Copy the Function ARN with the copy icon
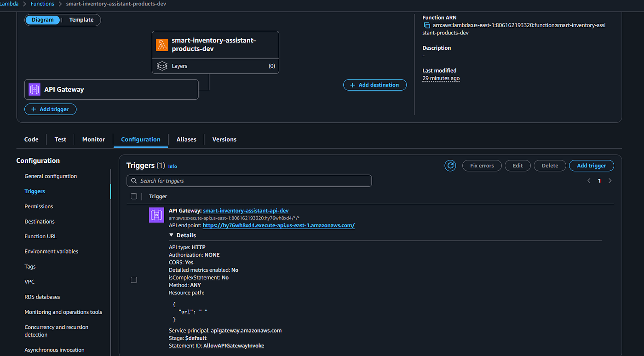This screenshot has height=356, width=644. pyautogui.click(x=426, y=25)
